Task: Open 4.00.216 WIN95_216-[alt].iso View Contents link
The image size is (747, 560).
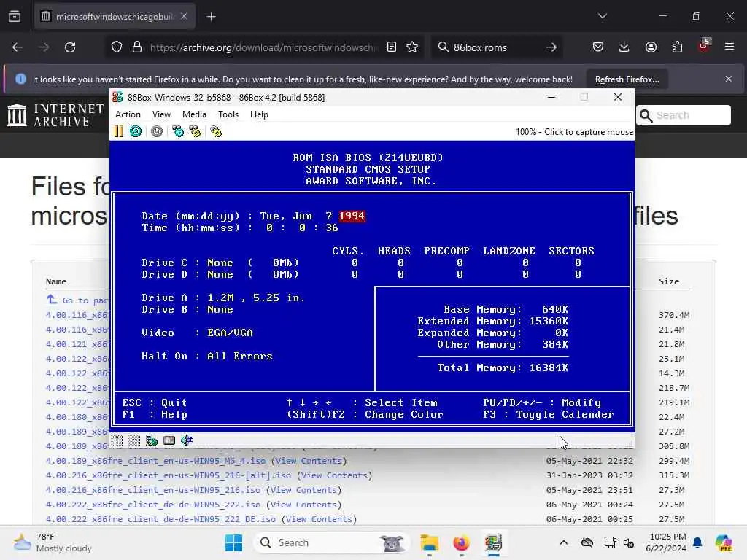Action: click(334, 475)
